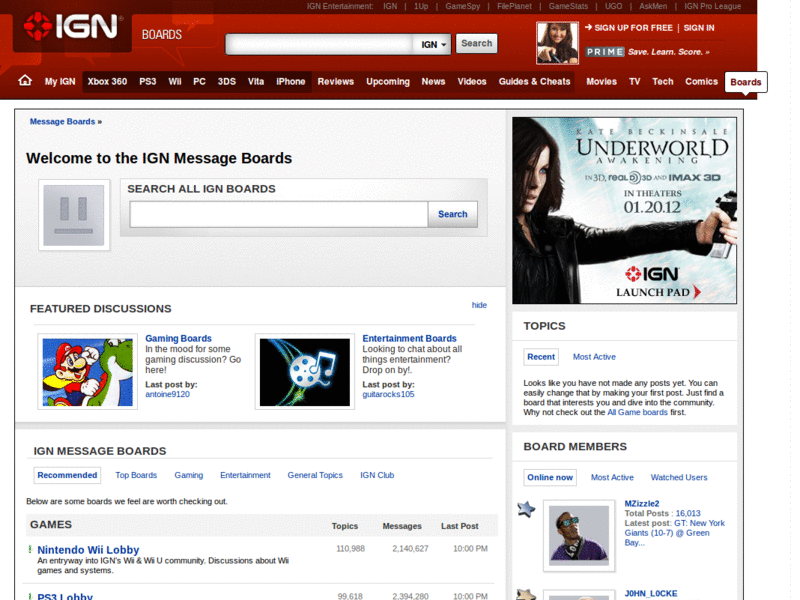Open the iPhone navigation item
The width and height of the screenshot is (800, 600).
click(290, 82)
